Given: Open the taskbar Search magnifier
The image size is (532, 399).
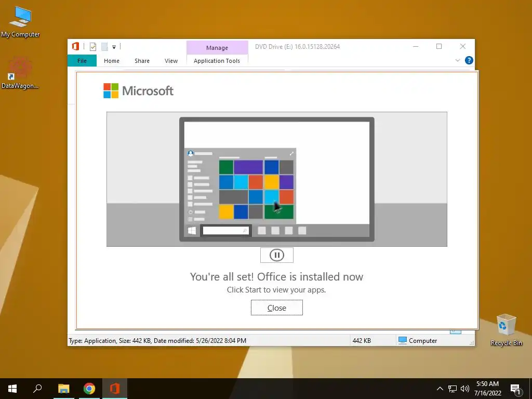Looking at the screenshot, I should point(37,389).
